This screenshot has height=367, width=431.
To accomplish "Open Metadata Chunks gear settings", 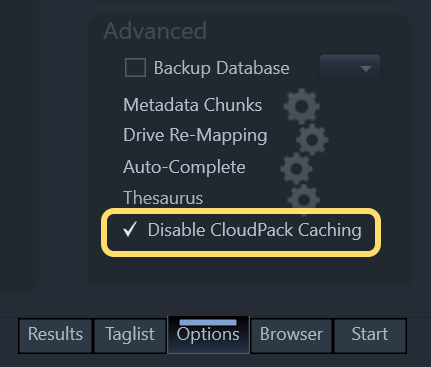I will tap(301, 106).
